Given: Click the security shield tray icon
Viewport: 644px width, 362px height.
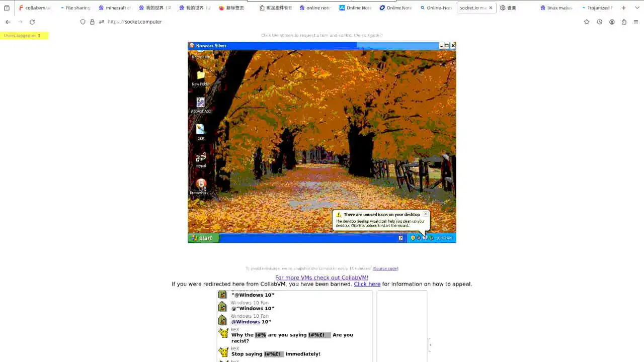Looking at the screenshot, I should 413,238.
